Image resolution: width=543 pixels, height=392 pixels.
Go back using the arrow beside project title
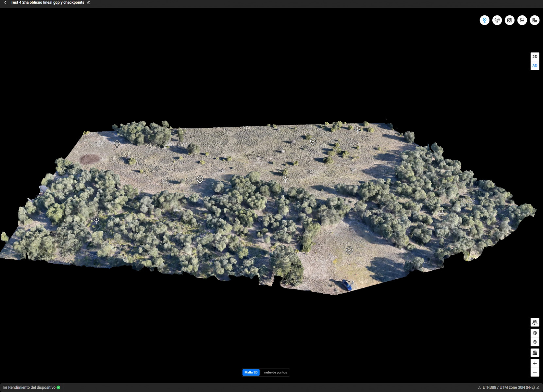5,3
